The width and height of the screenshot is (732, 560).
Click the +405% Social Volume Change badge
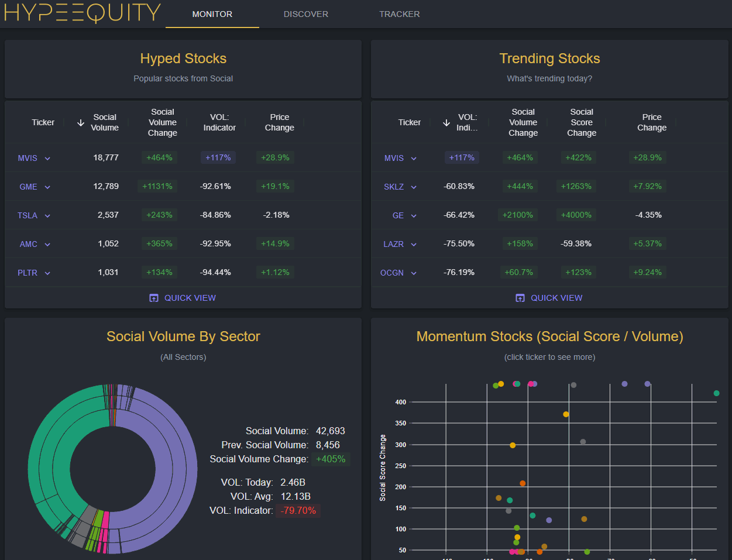click(331, 459)
